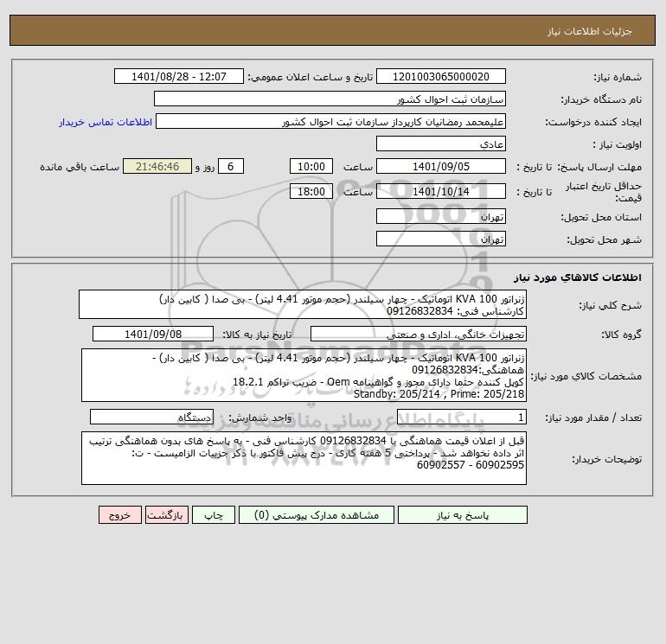Viewport: 666px width, 644px height.
Task: Click the remaining time countdown 21:46:46
Action: (x=157, y=167)
